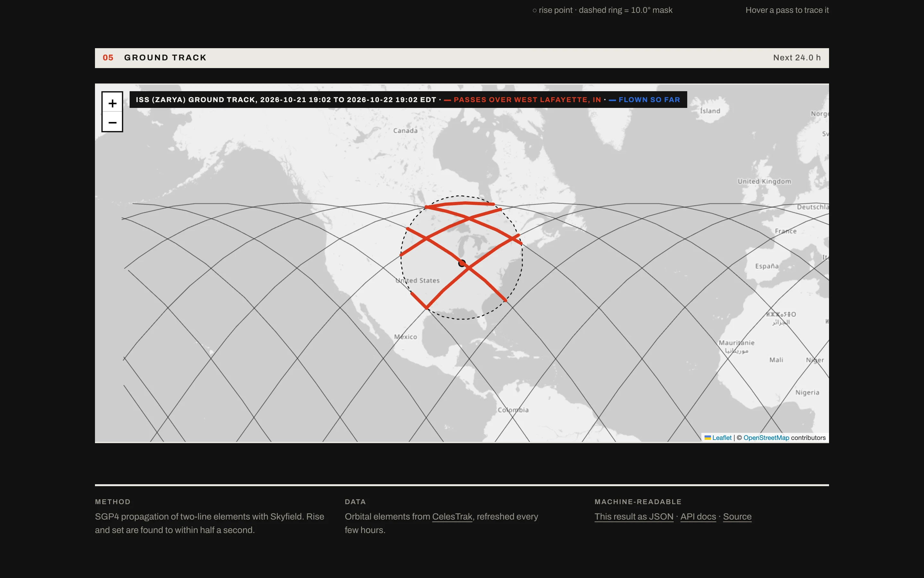Click the 'United States' map label
The height and width of the screenshot is (578, 924).
pos(417,281)
